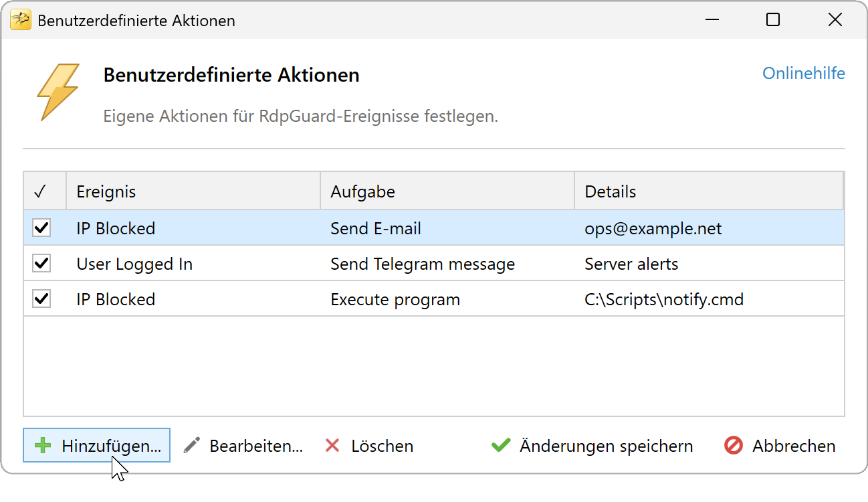Click the Hinzufügen... button label

(112, 446)
